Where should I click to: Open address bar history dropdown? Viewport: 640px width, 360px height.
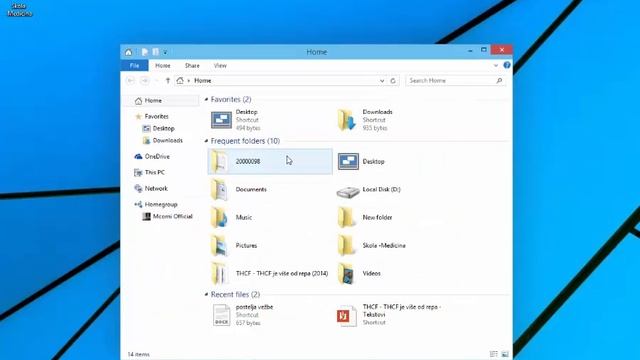(382, 81)
